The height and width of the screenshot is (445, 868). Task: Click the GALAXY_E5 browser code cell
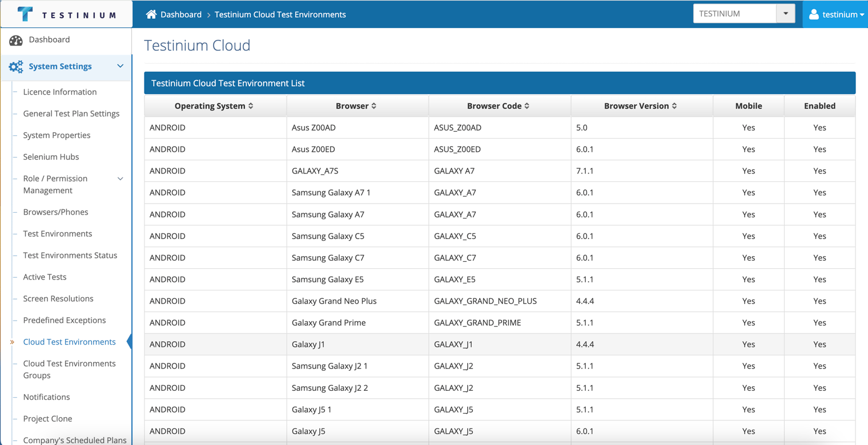(500, 280)
